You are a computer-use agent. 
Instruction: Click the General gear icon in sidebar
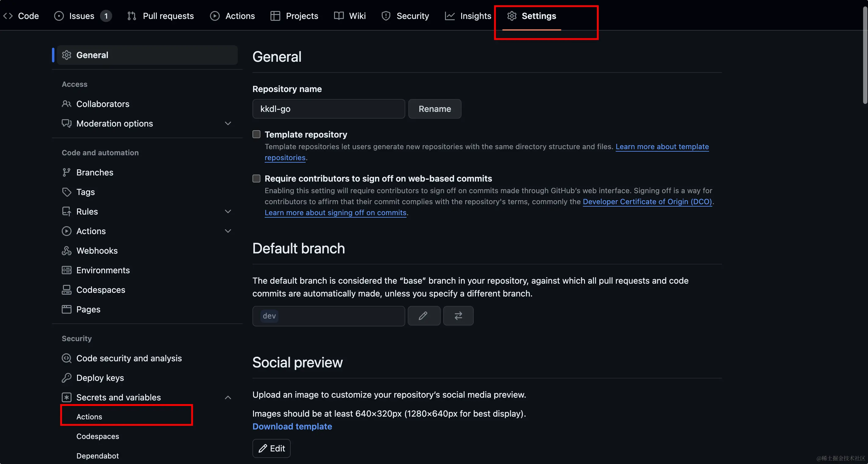click(x=67, y=55)
